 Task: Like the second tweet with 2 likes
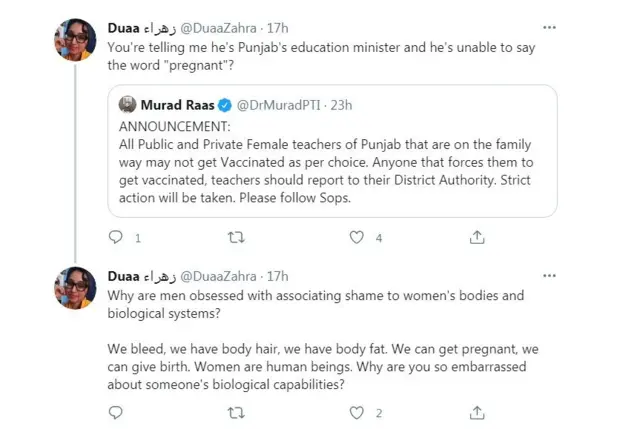pos(357,412)
